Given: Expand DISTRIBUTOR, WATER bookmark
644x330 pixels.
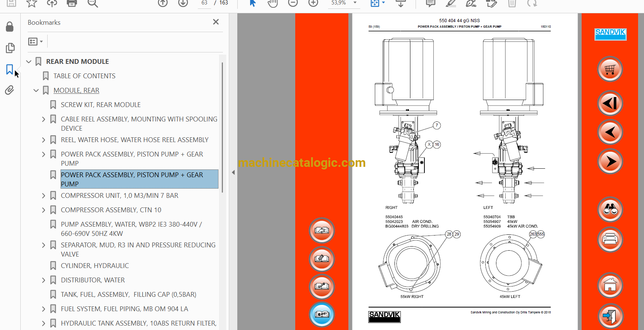Looking at the screenshot, I should pyautogui.click(x=44, y=280).
